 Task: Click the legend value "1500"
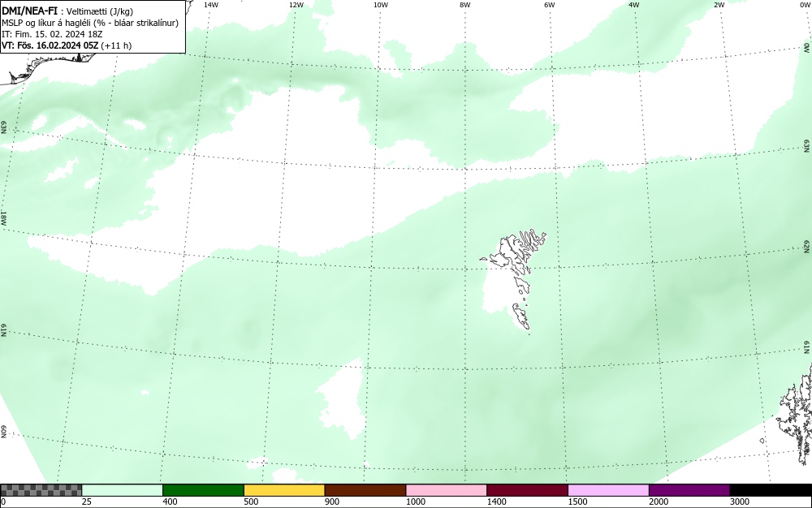577,502
